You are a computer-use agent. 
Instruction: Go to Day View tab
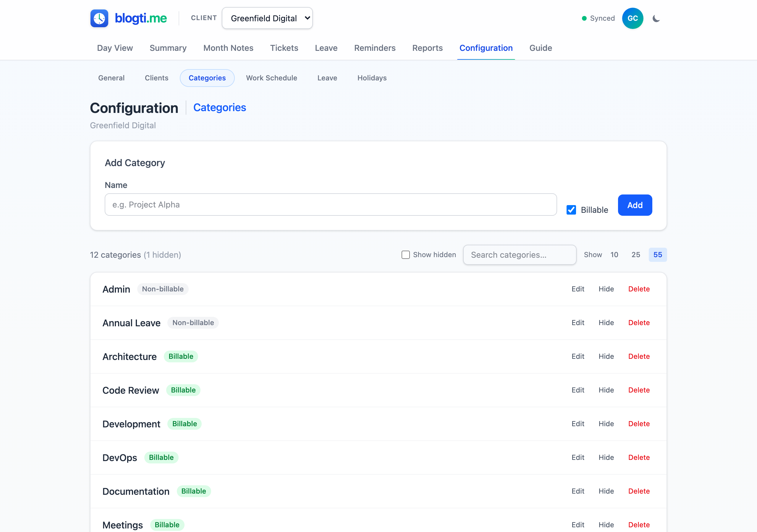(115, 48)
